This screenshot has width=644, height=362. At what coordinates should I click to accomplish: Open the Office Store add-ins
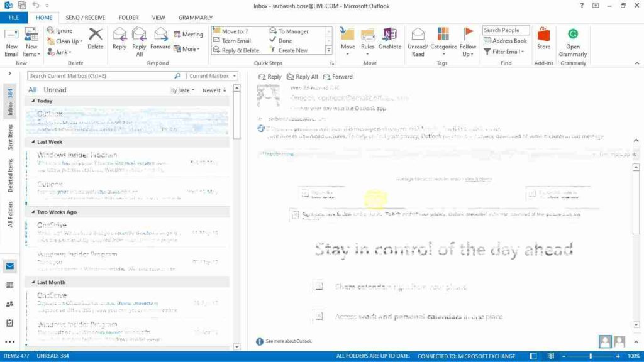point(543,39)
